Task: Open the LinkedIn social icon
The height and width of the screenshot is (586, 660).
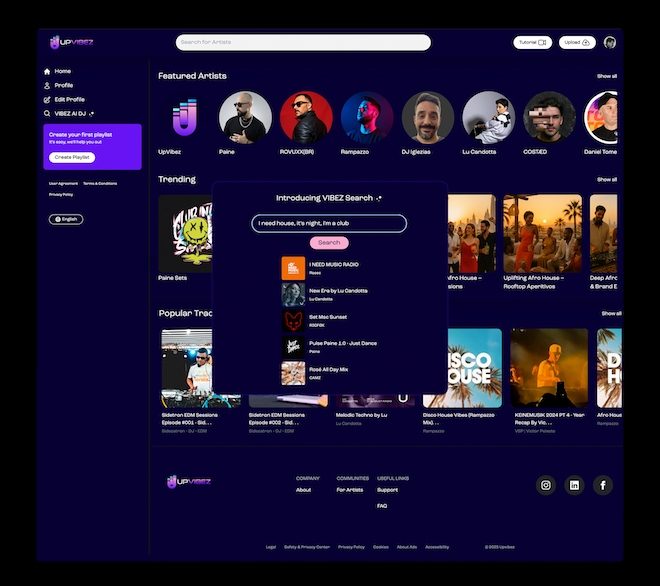Action: pos(575,485)
